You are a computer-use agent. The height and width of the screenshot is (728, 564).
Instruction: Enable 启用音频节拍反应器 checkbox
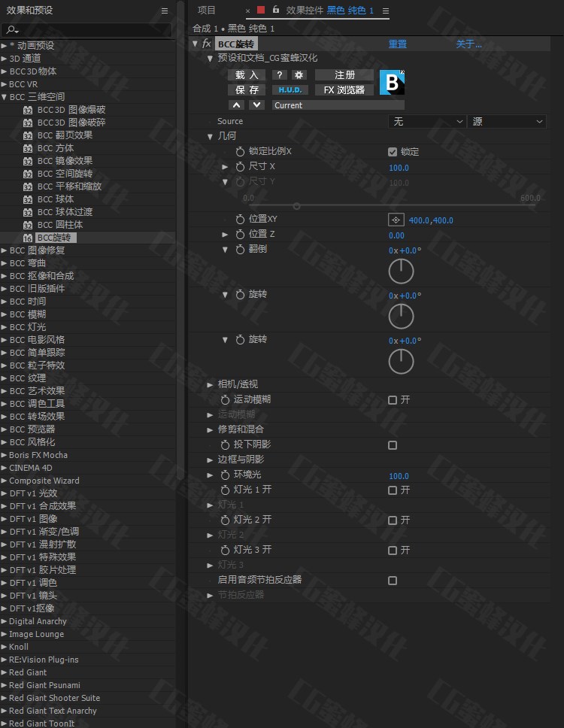tap(393, 581)
